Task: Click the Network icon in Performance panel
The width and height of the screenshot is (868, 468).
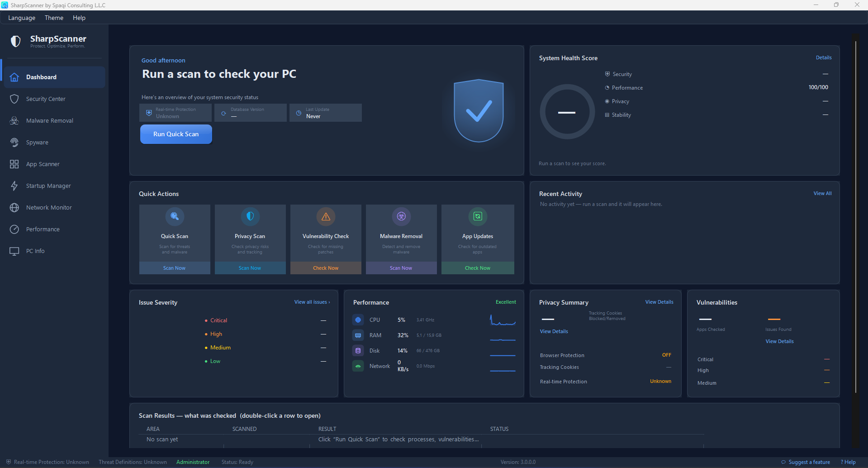Action: coord(358,366)
